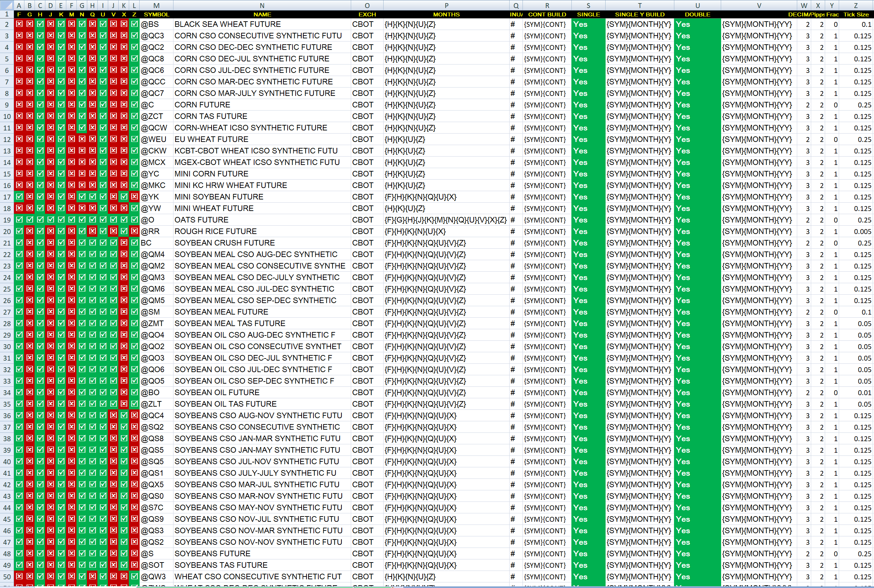Select the symbol cell @S7C
The width and height of the screenshot is (874, 588).
click(156, 507)
